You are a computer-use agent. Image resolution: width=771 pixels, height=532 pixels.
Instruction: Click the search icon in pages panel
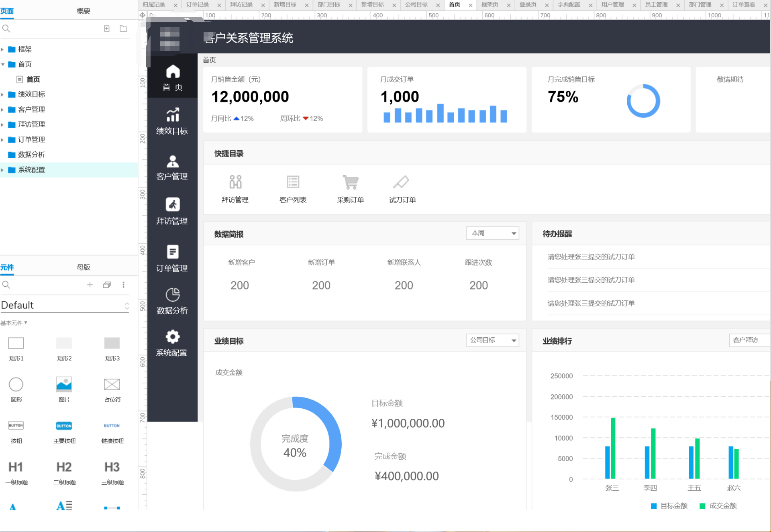[x=6, y=29]
